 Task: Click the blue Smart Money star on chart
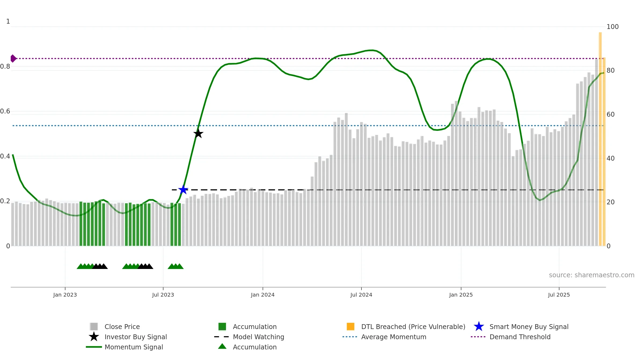pyautogui.click(x=183, y=190)
